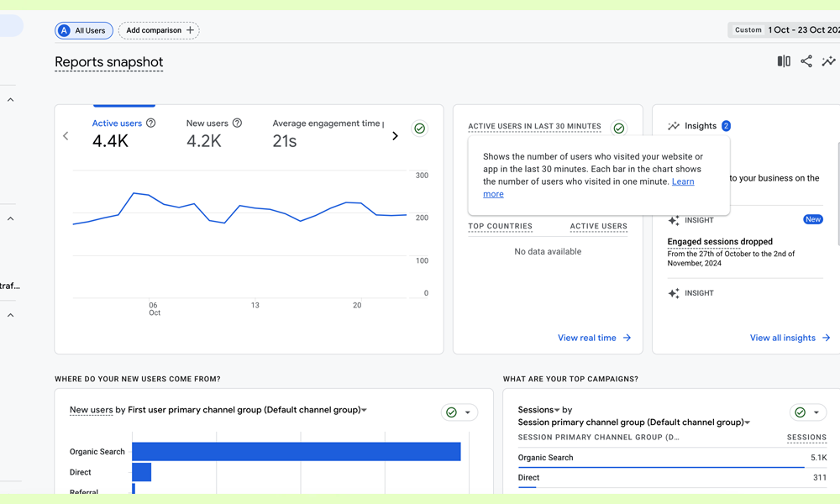840x504 pixels.
Task: Click the View all insights link
Action: click(790, 338)
